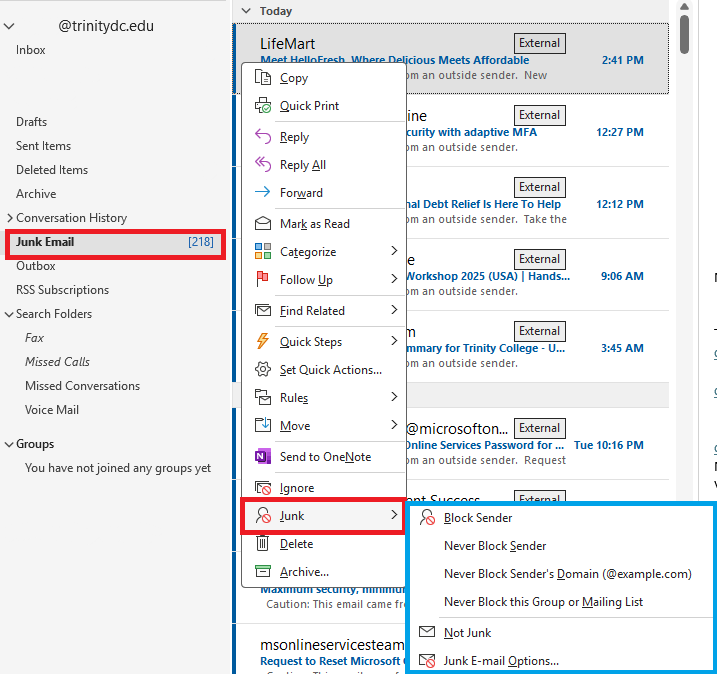This screenshot has width=717, height=674.
Task: Click the Follow Up flag icon
Action: point(263,280)
